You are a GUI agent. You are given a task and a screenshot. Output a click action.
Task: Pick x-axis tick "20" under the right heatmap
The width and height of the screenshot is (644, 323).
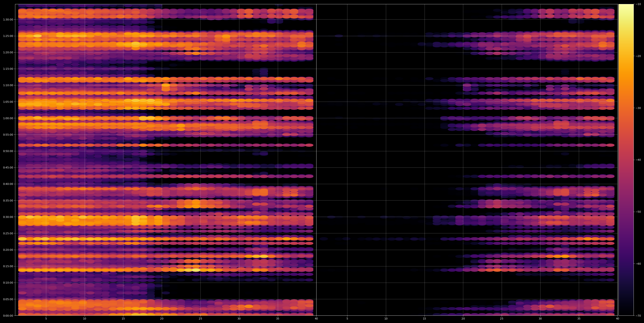pos(463,319)
